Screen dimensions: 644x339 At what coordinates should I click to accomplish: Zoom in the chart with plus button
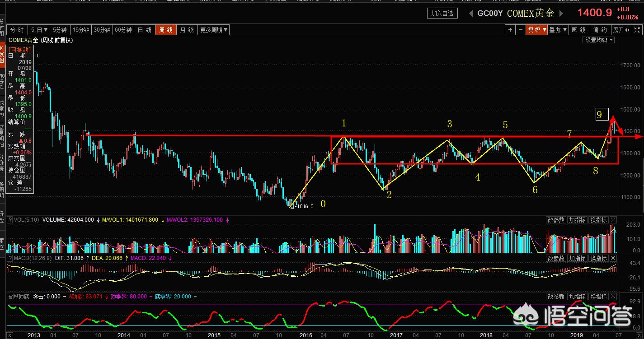510,30
